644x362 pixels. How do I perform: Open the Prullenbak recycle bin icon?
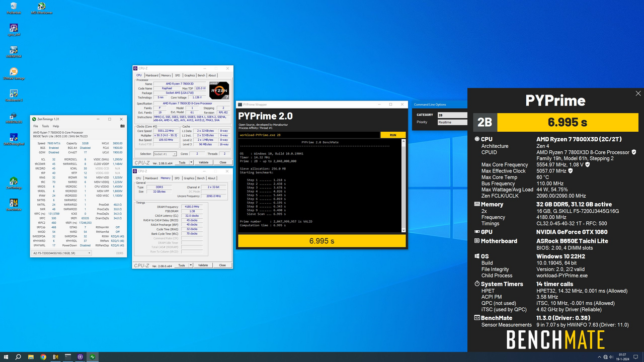pos(14,7)
